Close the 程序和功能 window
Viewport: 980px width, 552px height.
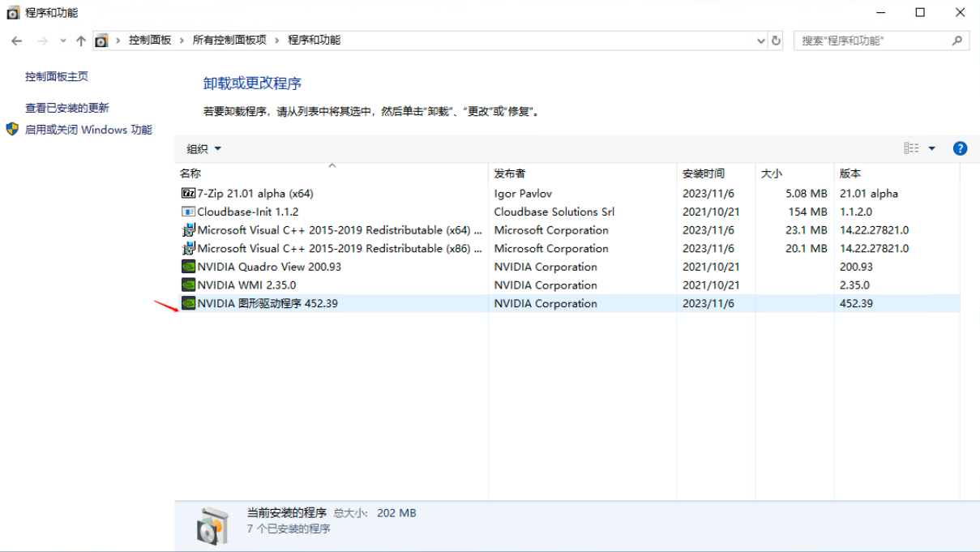point(960,12)
